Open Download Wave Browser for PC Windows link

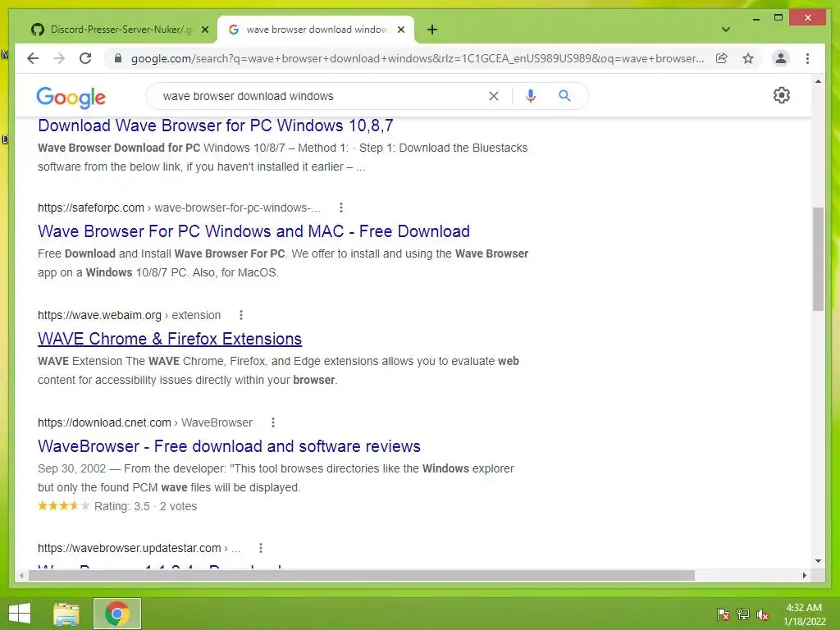coord(216,126)
